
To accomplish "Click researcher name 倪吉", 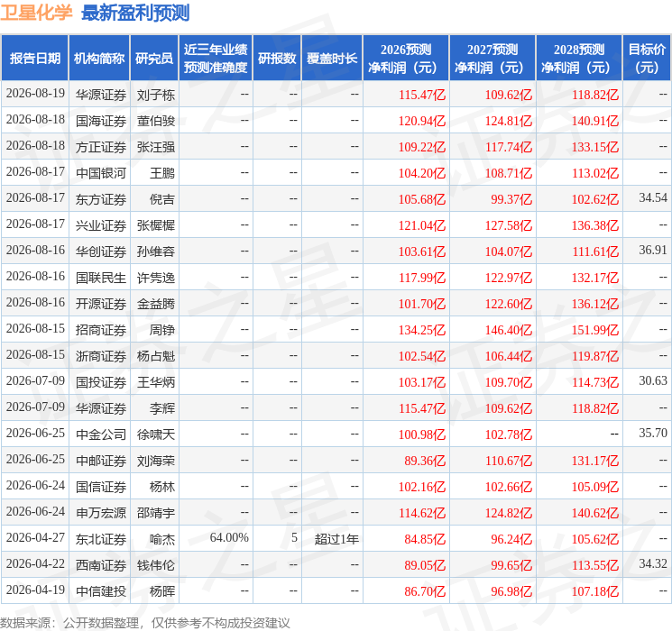I will pos(162,199).
